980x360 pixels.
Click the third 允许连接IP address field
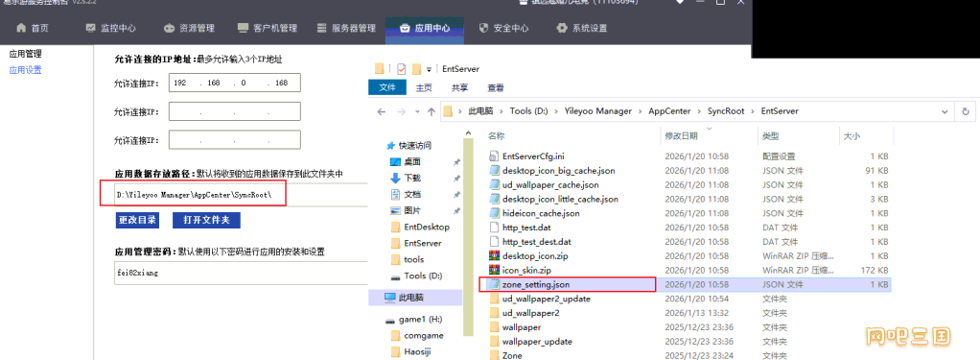[x=234, y=139]
